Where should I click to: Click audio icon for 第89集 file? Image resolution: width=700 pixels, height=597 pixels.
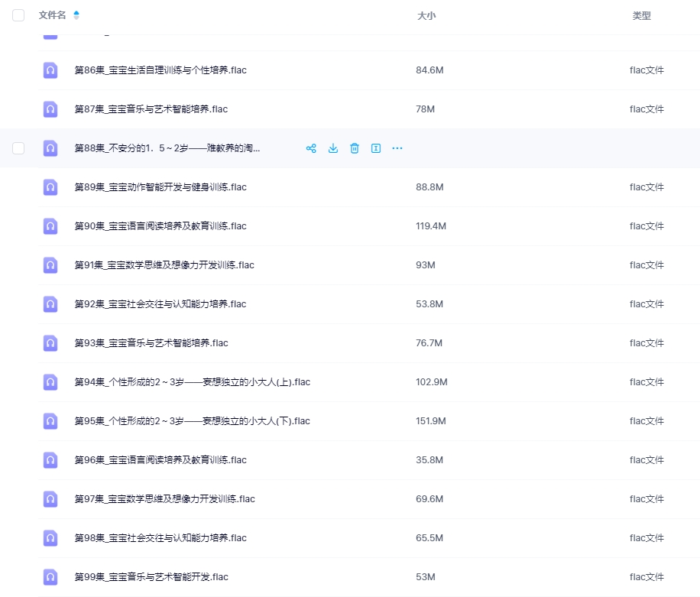pyautogui.click(x=50, y=187)
